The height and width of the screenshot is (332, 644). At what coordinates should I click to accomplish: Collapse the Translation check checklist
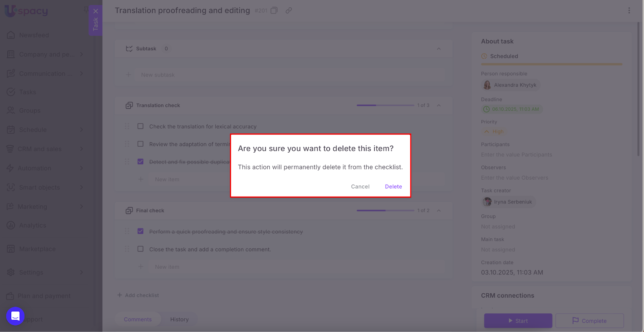pyautogui.click(x=439, y=106)
